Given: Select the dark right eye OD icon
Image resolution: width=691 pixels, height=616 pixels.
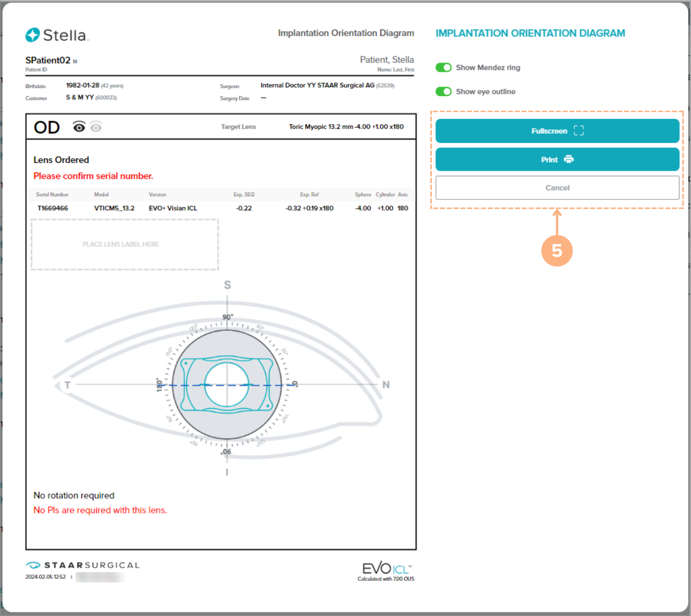Looking at the screenshot, I should pos(79,127).
